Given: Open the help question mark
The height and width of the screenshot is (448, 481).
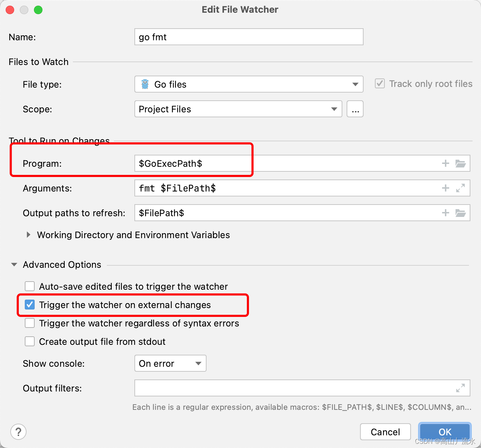Looking at the screenshot, I should coord(18,432).
